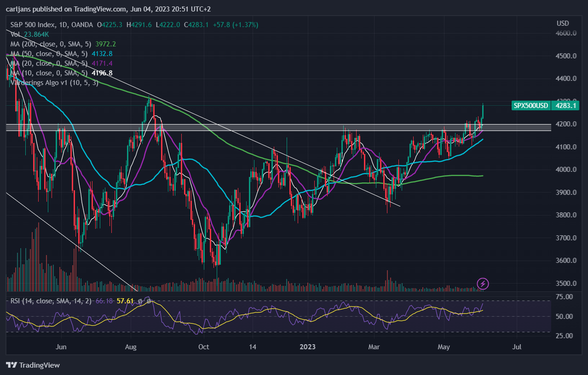Click the TradingView logo

[33, 365]
